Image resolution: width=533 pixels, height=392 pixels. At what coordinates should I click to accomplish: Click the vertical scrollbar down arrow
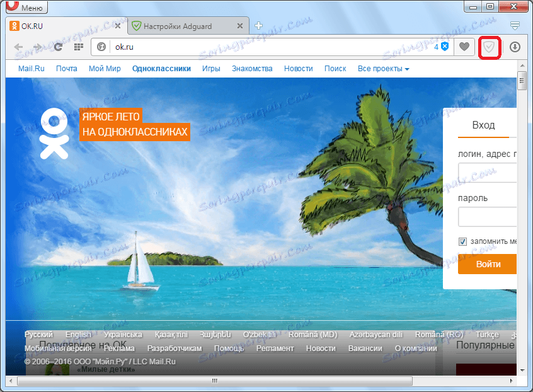pyautogui.click(x=522, y=371)
